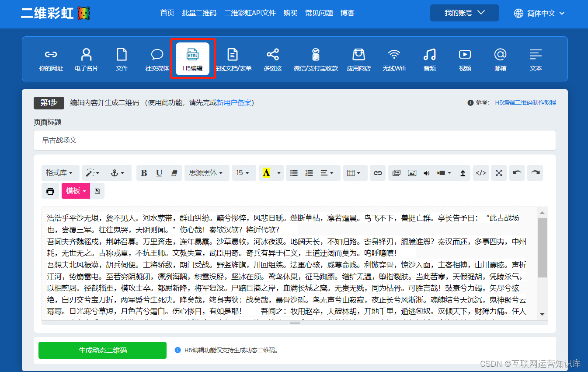Select the 电子名片 vCard type
588x372 pixels.
87,60
